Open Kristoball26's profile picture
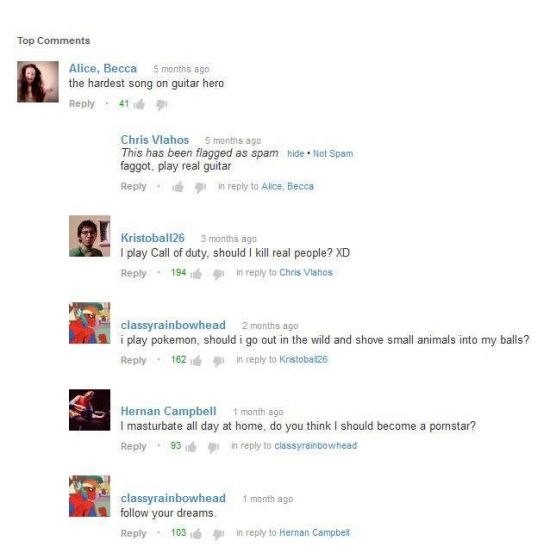Viewport: 550px width, 559px height. pyautogui.click(x=89, y=236)
